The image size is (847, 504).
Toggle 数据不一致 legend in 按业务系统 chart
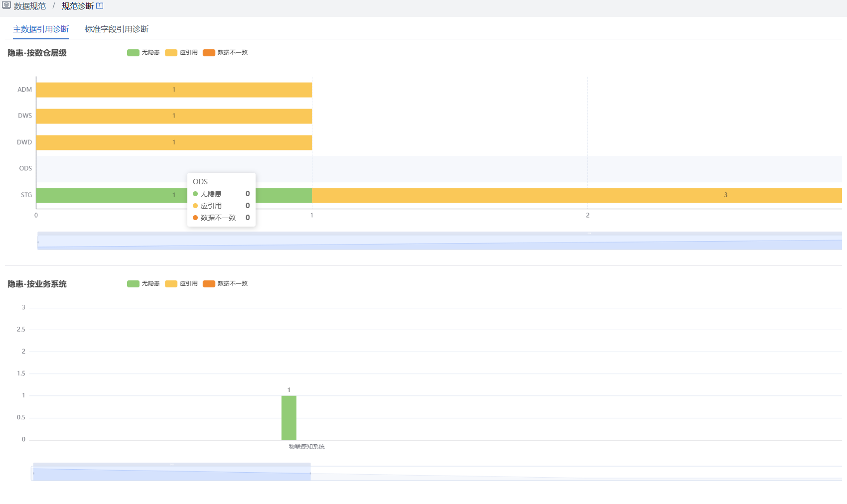[x=225, y=283]
